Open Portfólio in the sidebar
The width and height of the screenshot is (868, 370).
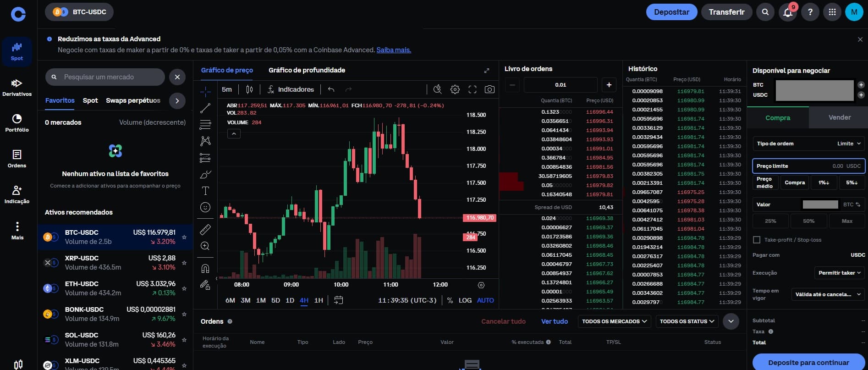click(17, 123)
